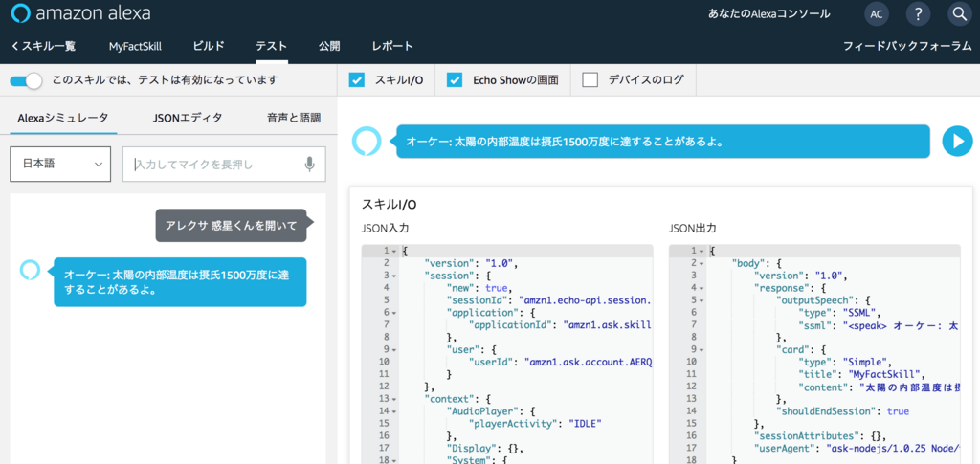980x464 pixels.
Task: Open the MyFactSkill menu item
Action: pos(134,46)
